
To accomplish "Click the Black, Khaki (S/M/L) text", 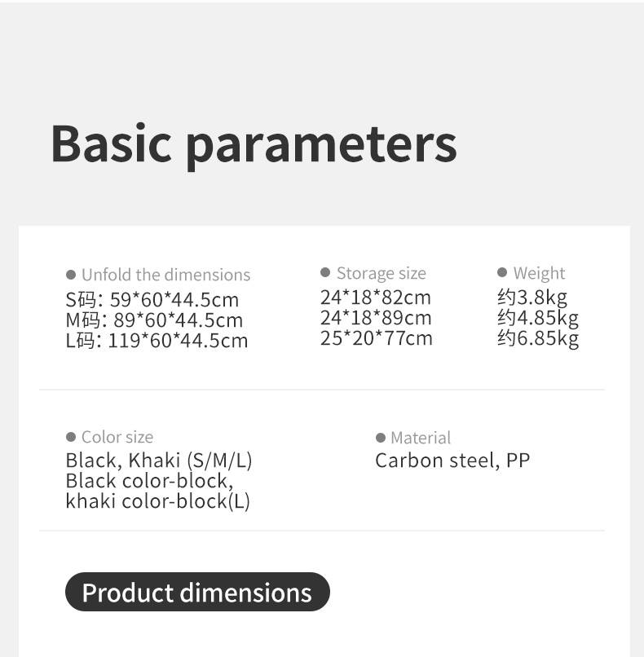I will pos(159,461).
